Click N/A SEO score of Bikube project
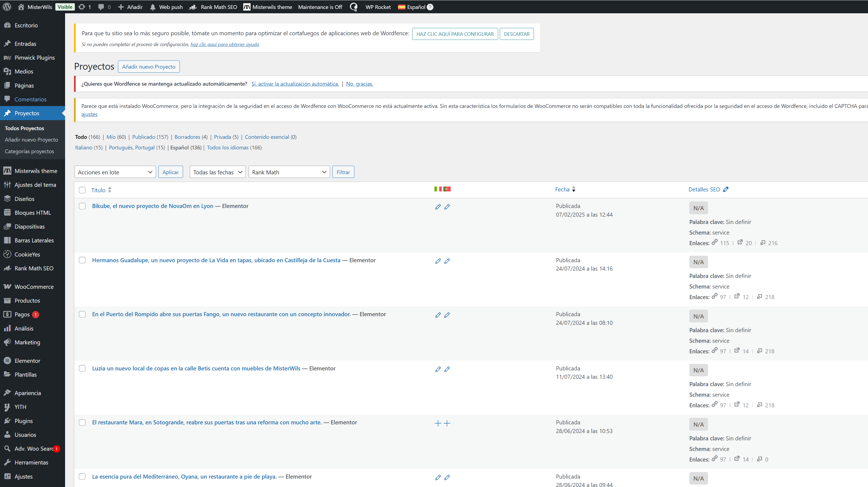 tap(699, 208)
